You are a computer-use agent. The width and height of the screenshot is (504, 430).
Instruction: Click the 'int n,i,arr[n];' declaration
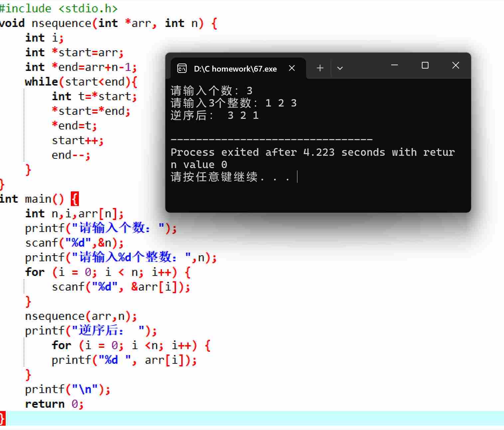[74, 213]
